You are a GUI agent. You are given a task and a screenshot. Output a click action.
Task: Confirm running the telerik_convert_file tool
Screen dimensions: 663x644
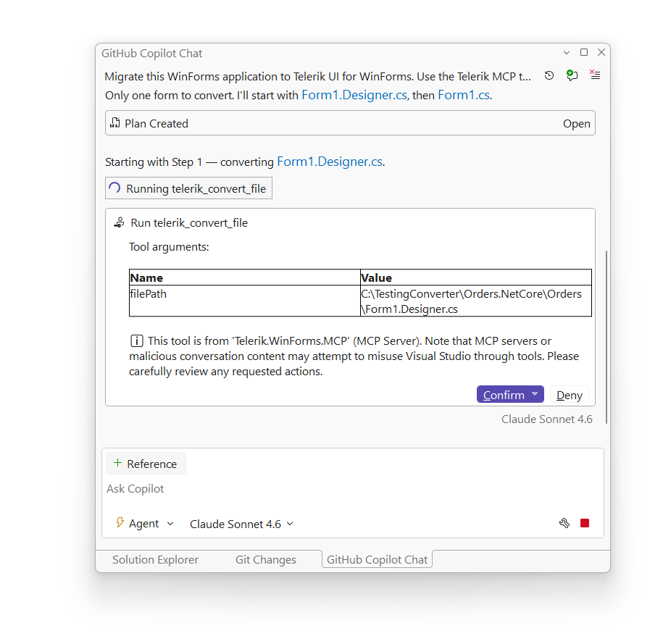coord(503,395)
